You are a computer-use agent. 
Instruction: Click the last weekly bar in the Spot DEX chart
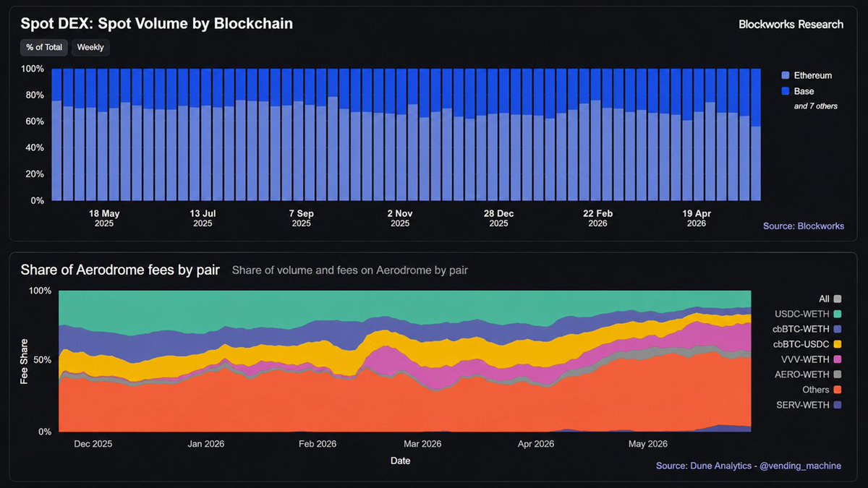756,134
